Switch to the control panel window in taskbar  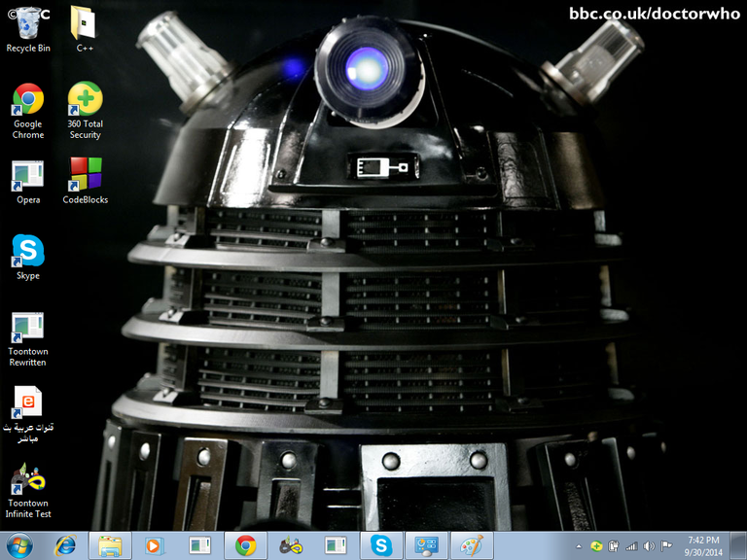click(426, 545)
